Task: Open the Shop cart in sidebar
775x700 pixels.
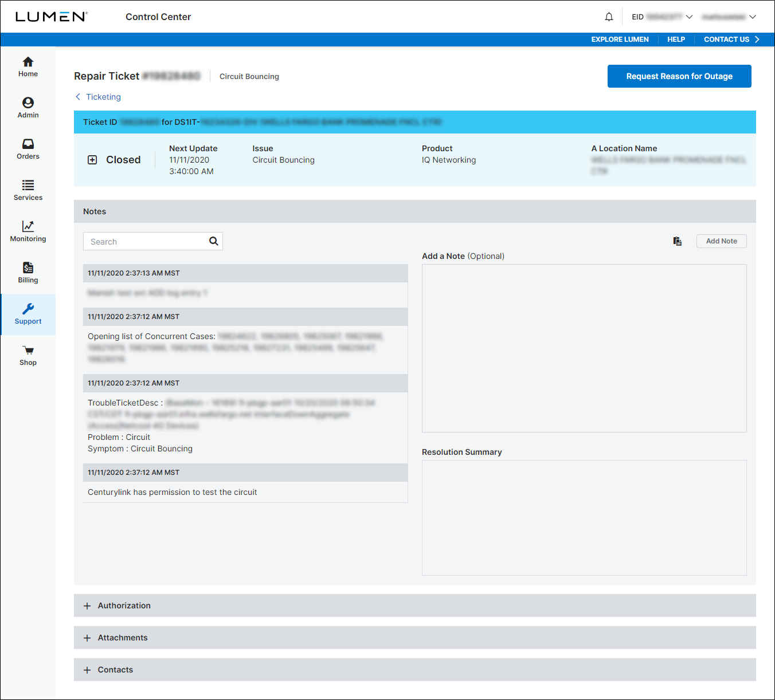Action: click(x=28, y=356)
